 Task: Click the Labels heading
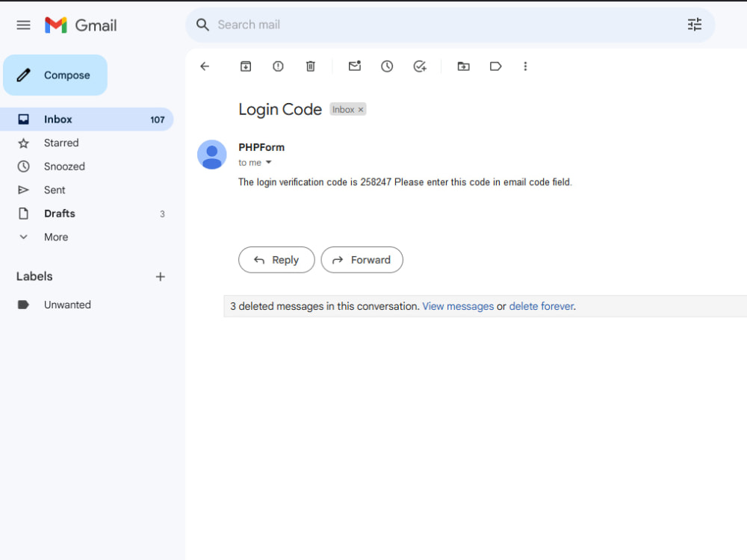coord(34,277)
